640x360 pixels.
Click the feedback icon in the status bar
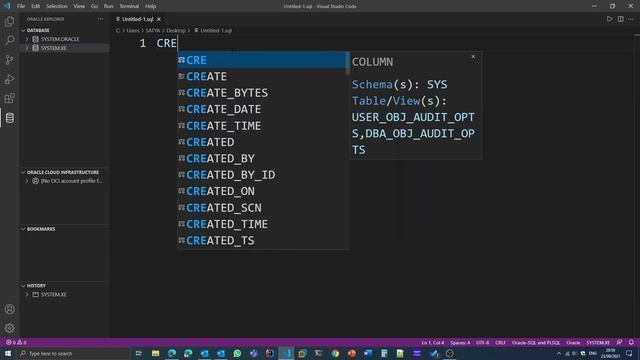(x=619, y=342)
